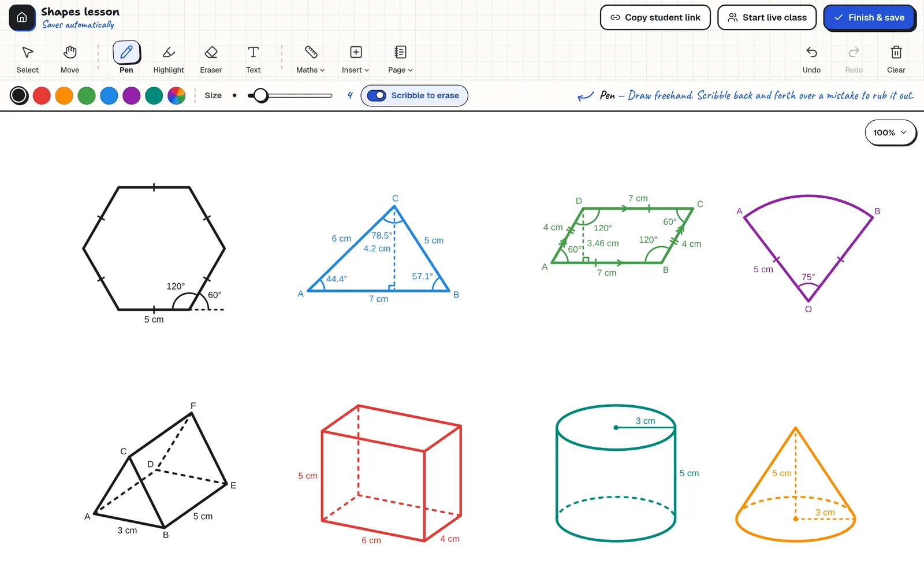Screen dimensions: 924x578
Task: Click the purple sector's 75° angle label
Action: click(x=808, y=277)
